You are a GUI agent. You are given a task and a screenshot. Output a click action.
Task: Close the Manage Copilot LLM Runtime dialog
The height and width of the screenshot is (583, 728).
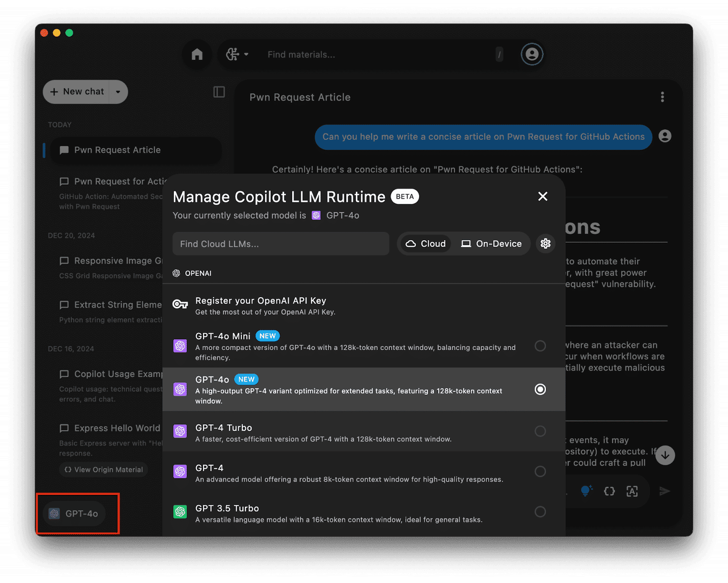tap(543, 196)
